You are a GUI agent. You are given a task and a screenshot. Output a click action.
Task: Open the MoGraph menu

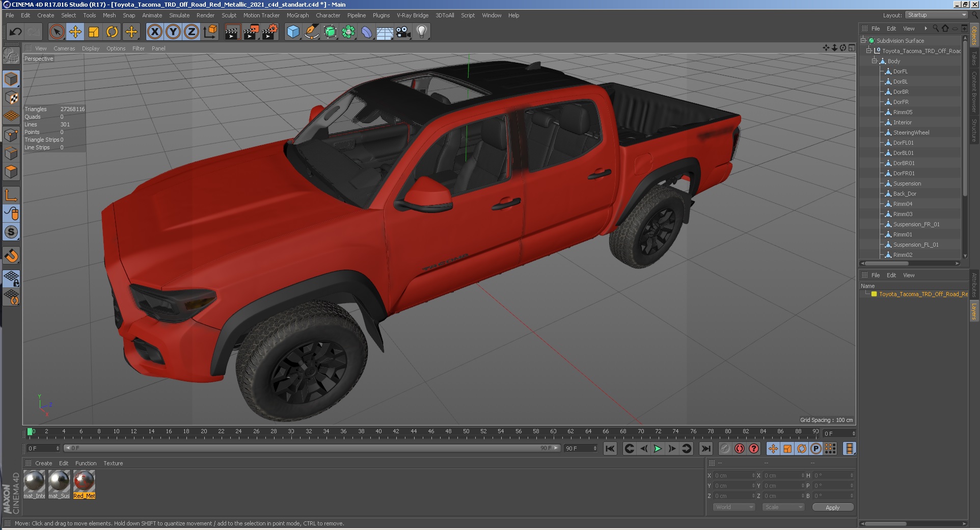pos(297,15)
